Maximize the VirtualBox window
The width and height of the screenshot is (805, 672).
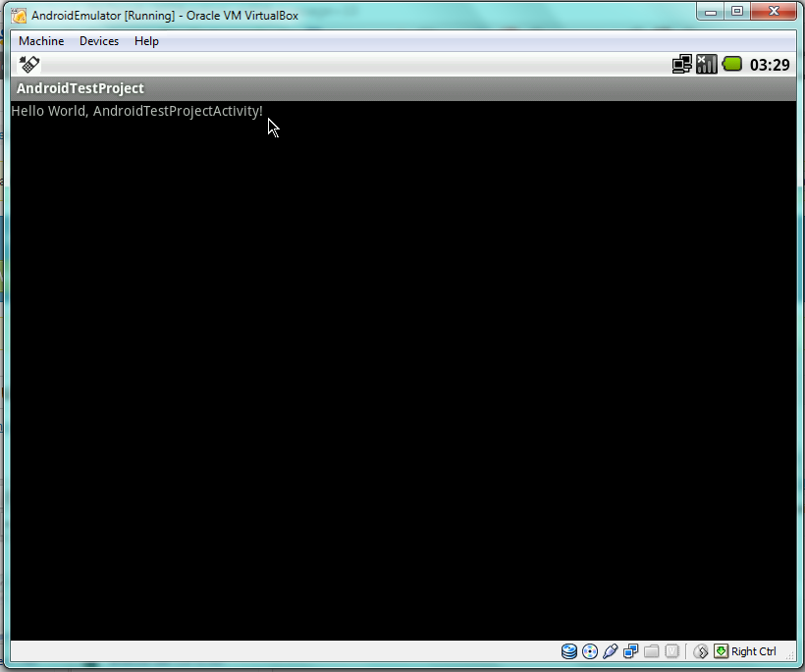[737, 12]
